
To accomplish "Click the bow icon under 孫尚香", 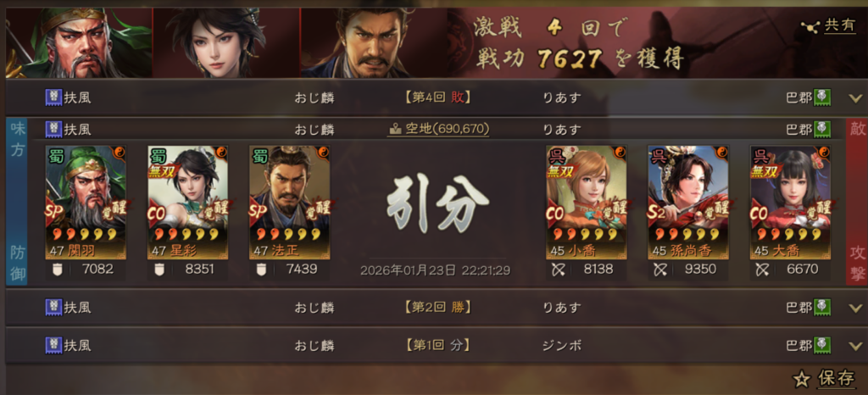I will click(x=659, y=270).
